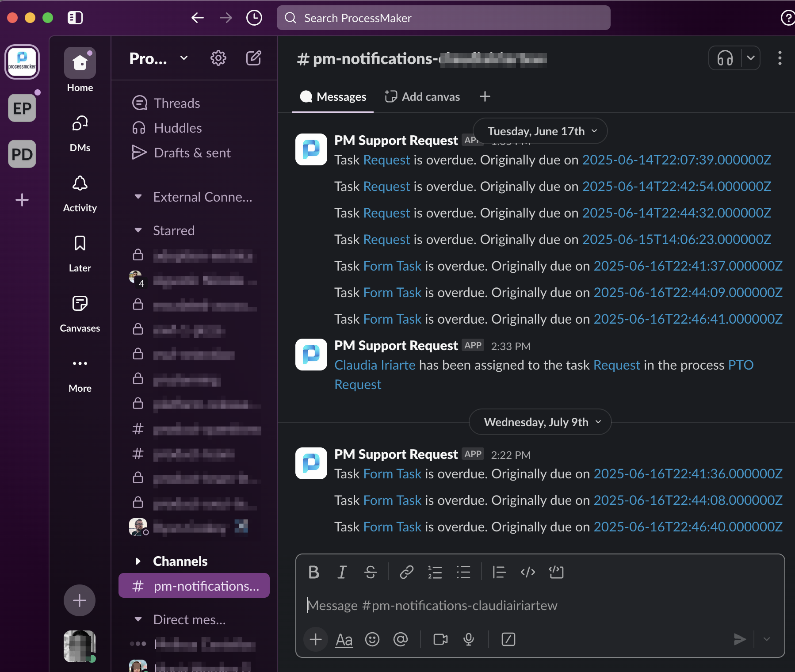Open the channel's three-dot menu
The image size is (795, 672).
pyautogui.click(x=780, y=58)
